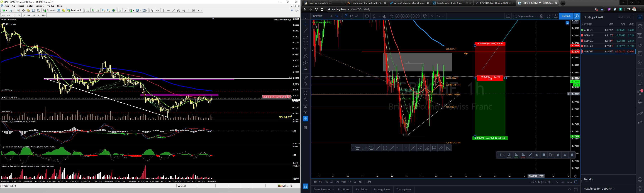Select the crosshair tool in MetaTrader
644x193 pixels.
157,11
